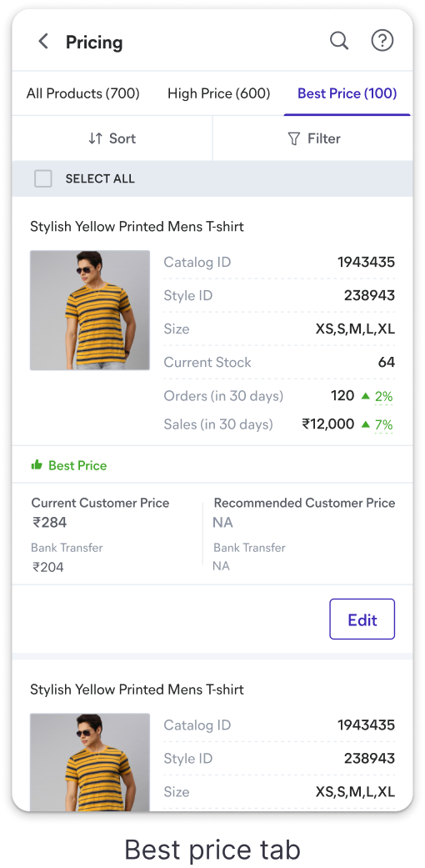The width and height of the screenshot is (425, 868).
Task: Click the Current Customer Price ₹284
Action: tap(49, 523)
